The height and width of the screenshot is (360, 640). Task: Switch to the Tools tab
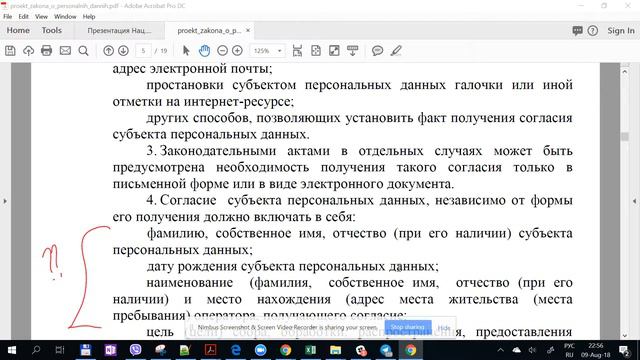coord(51,31)
